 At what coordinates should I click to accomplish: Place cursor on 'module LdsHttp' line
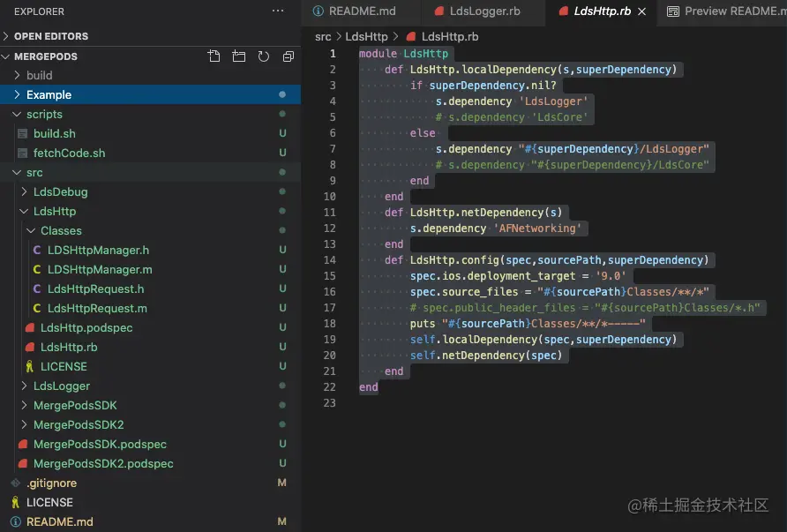coord(403,54)
